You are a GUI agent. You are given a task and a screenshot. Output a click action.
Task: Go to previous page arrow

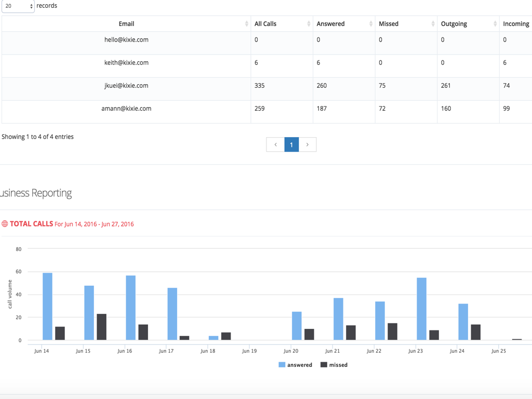pyautogui.click(x=275, y=144)
